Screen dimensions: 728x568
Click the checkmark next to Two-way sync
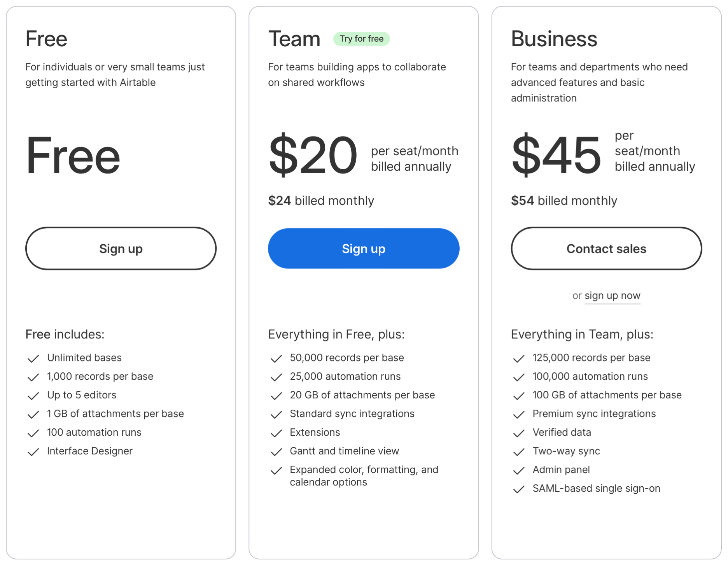pyautogui.click(x=519, y=452)
